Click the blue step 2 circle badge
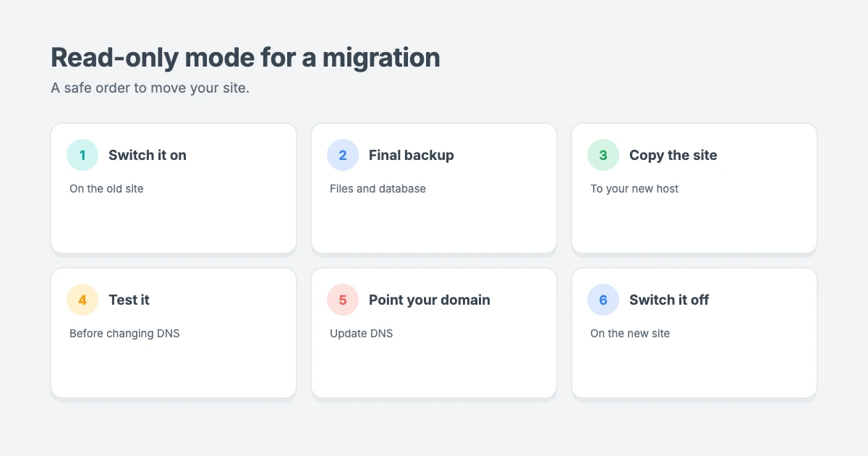Screen dimensions: 868x456 (x=343, y=155)
